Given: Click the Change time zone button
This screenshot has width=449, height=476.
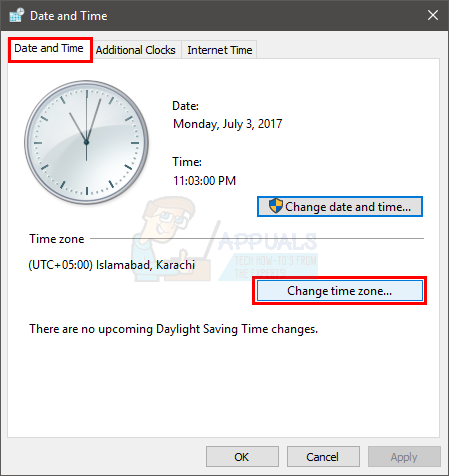Looking at the screenshot, I should [340, 291].
